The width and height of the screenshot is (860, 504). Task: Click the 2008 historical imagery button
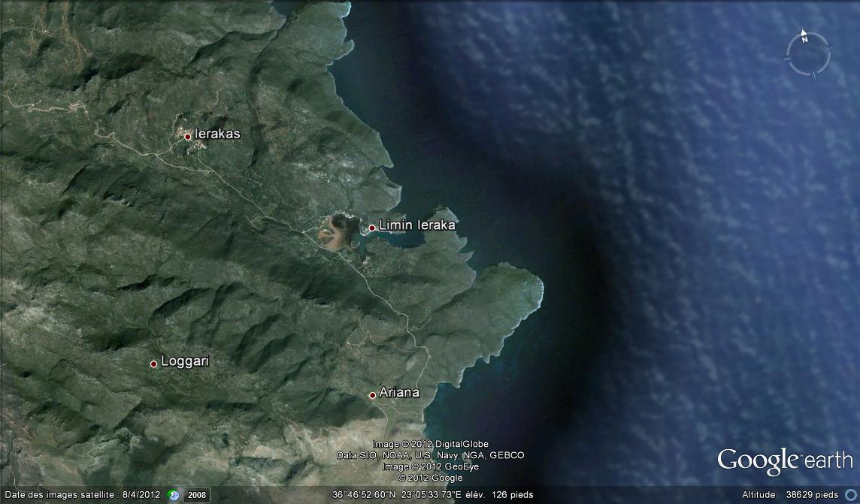[196, 495]
